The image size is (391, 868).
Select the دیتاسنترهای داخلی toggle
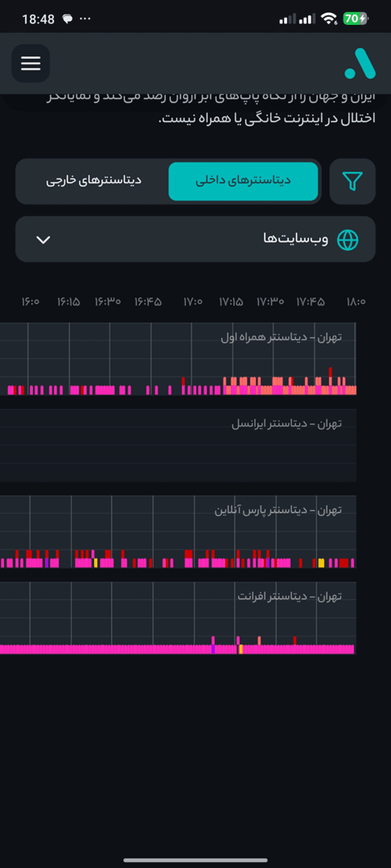(243, 181)
